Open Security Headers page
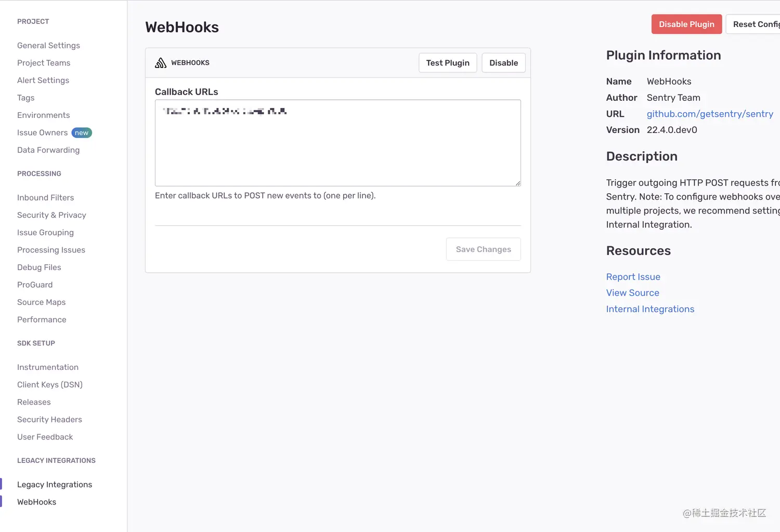Screen dimensions: 780x532 [x=49, y=420]
